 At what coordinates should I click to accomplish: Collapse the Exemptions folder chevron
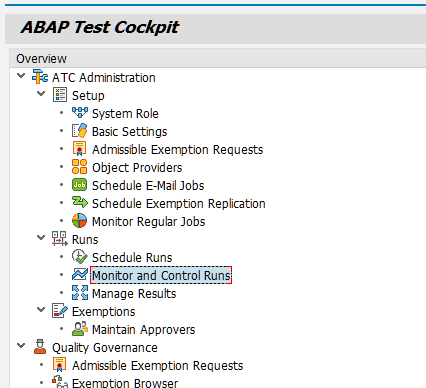41,310
